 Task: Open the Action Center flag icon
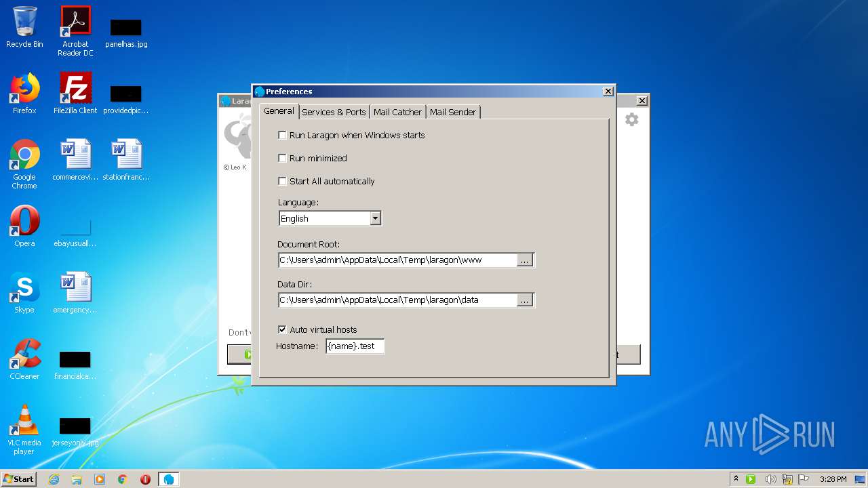point(804,479)
